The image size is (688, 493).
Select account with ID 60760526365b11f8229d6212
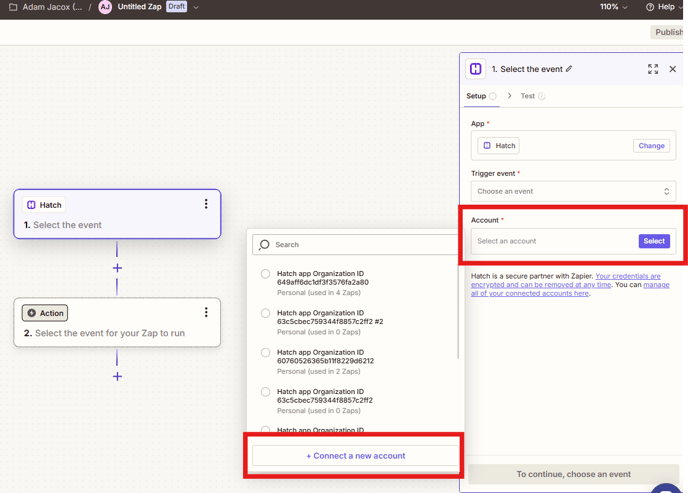pyautogui.click(x=266, y=353)
